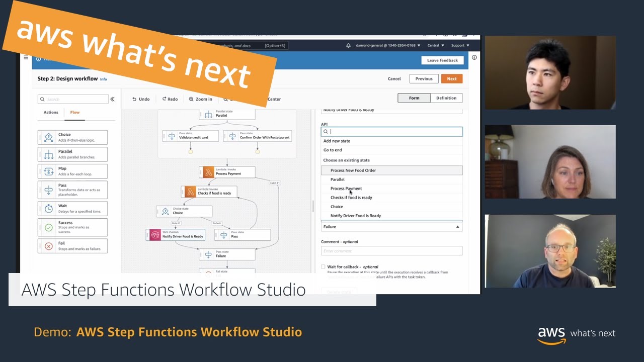This screenshot has width=644, height=362.
Task: Select the Failure pass state node
Action: 227,254
